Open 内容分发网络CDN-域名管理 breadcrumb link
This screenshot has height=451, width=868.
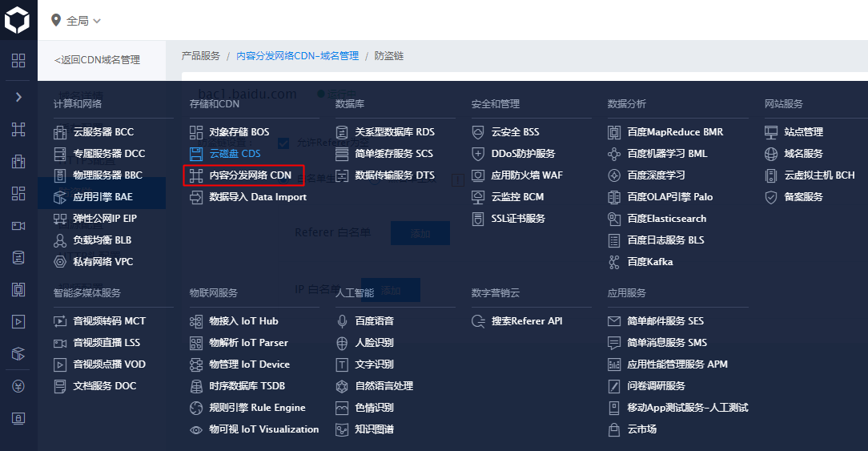click(297, 56)
